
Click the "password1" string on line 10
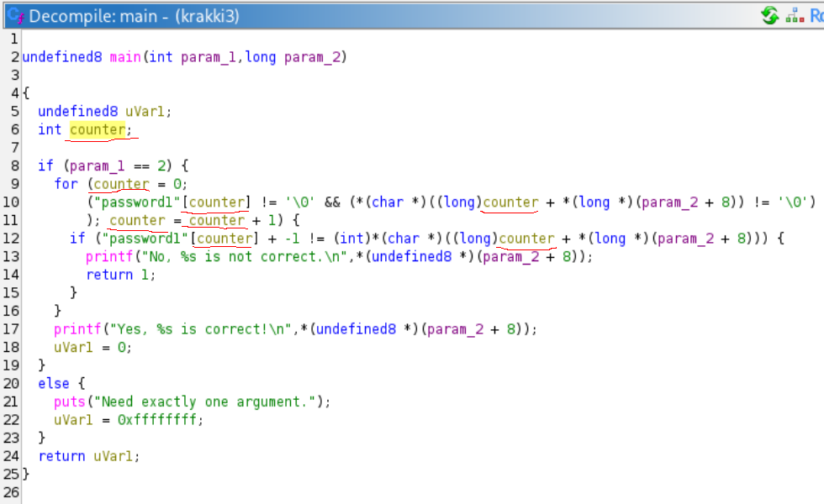135,202
